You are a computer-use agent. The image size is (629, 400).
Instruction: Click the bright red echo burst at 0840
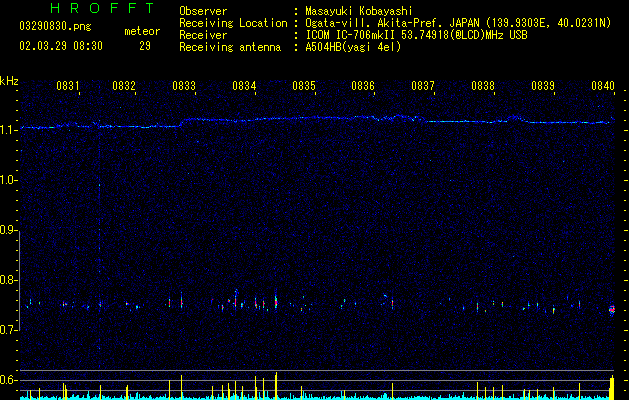pos(612,310)
